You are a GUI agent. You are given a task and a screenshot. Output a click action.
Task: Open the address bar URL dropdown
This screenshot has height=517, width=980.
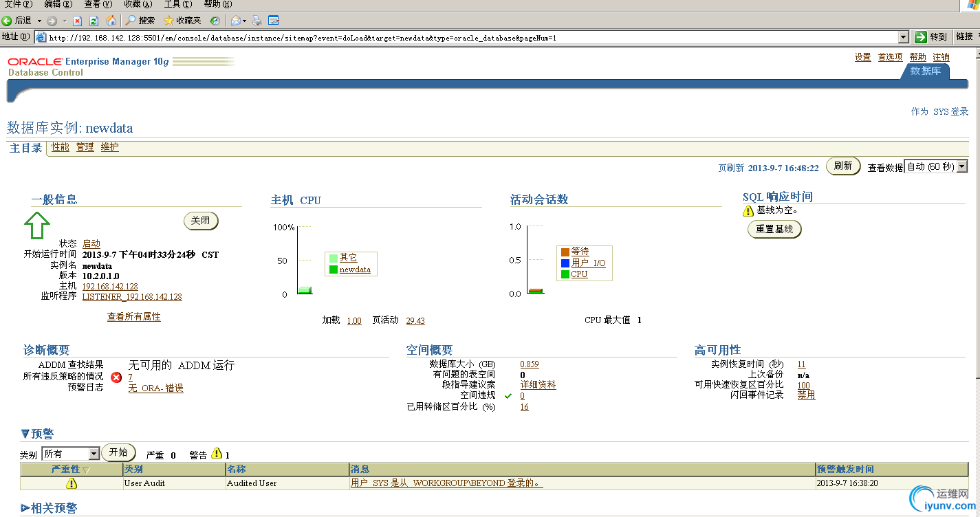point(904,37)
